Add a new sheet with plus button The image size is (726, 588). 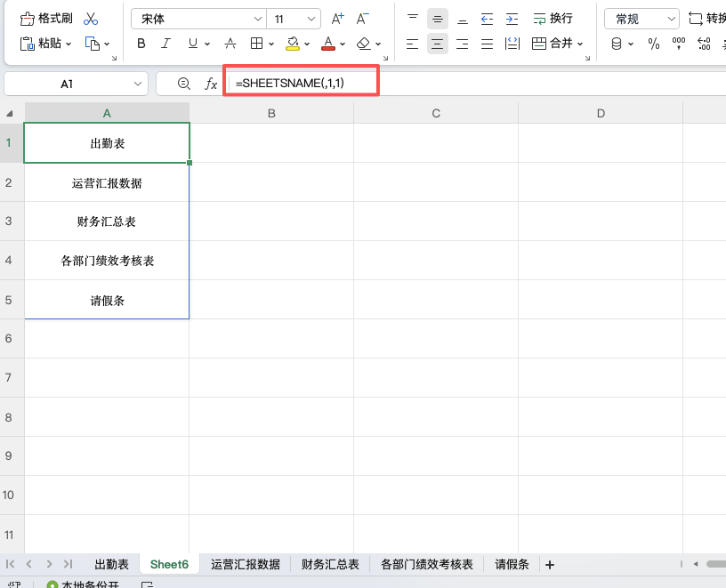tap(550, 564)
